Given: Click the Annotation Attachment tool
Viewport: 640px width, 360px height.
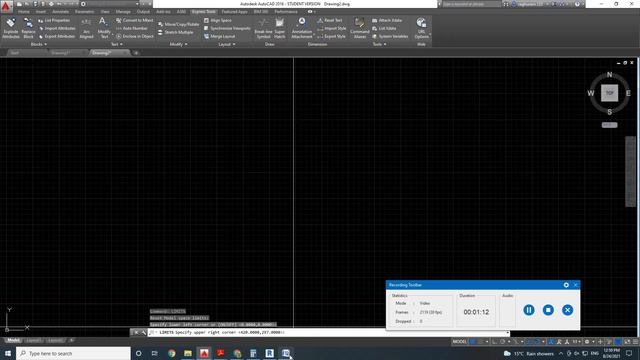Looking at the screenshot, I should pos(302,28).
